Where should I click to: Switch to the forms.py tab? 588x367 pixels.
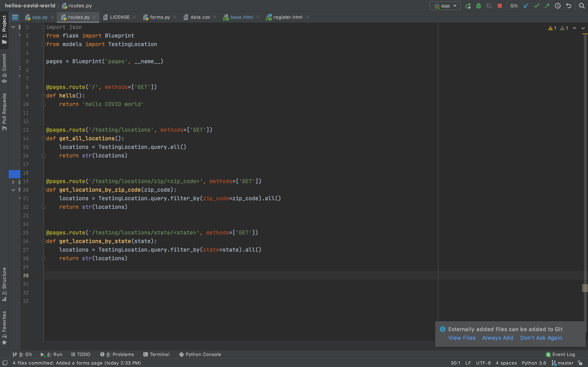(x=160, y=17)
